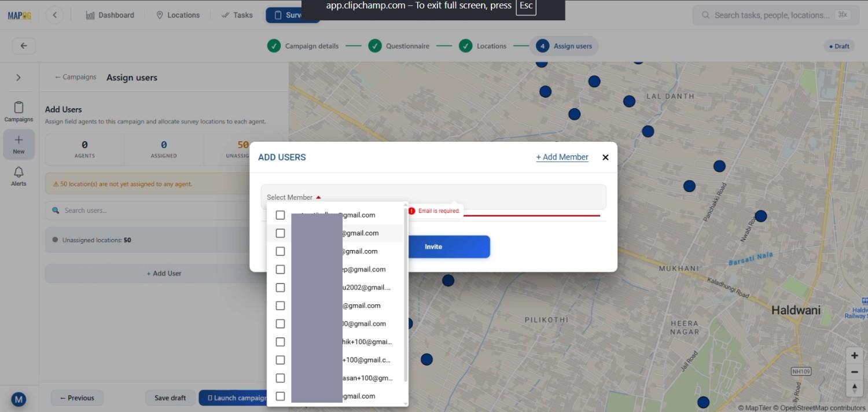This screenshot has width=868, height=412.
Task: Check the first member in the list
Action: (x=280, y=215)
